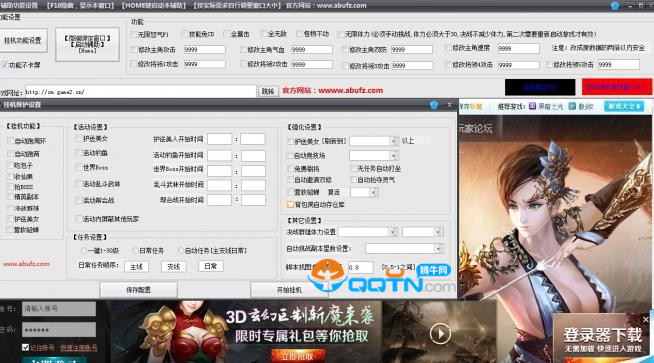Expand the 护送美女 刷新到 dropdown
The height and width of the screenshot is (363, 654).
pyautogui.click(x=393, y=141)
